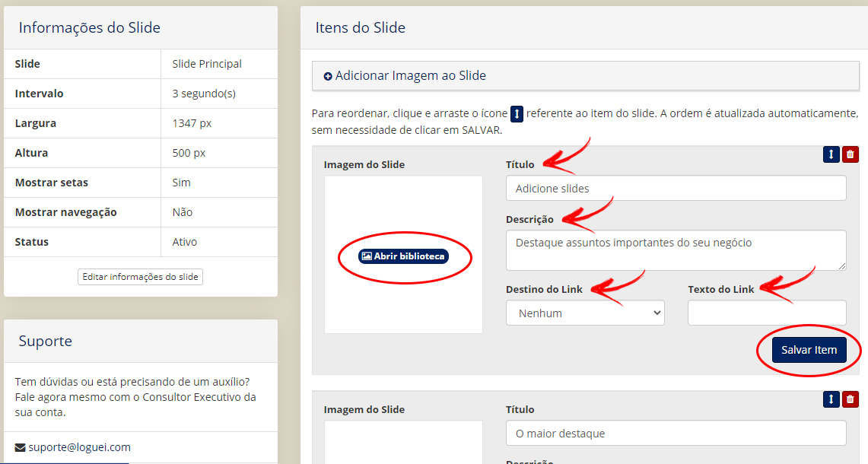Click the reorder icon in instruction text

(x=517, y=113)
